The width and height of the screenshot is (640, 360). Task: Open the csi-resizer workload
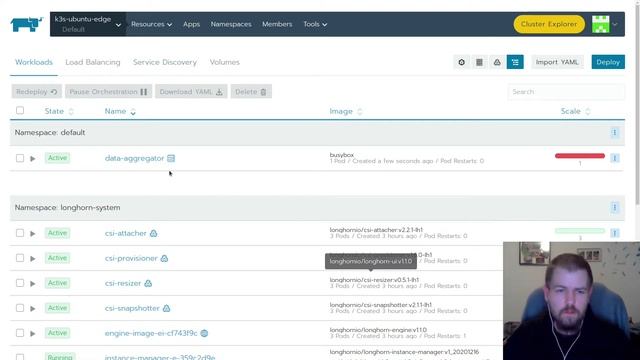coord(123,283)
